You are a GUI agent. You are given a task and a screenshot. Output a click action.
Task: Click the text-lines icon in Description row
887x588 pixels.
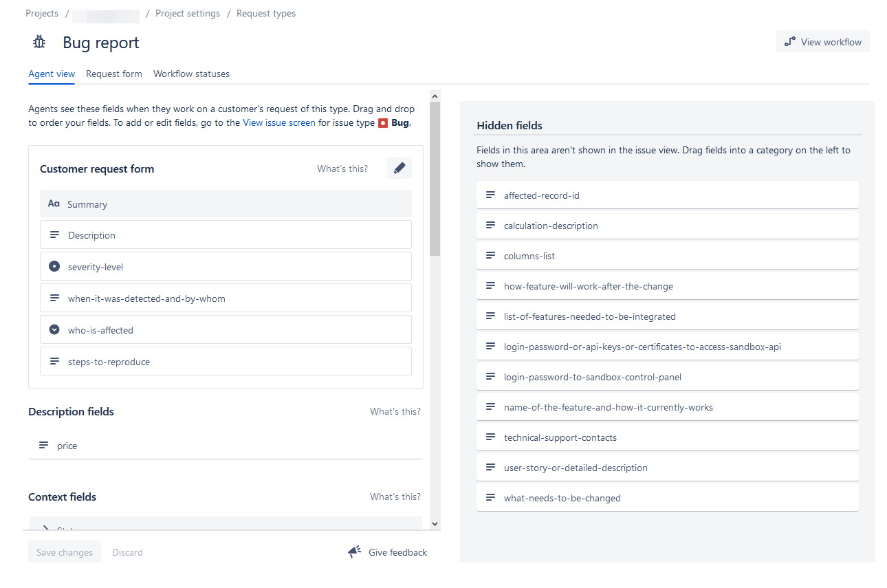55,235
